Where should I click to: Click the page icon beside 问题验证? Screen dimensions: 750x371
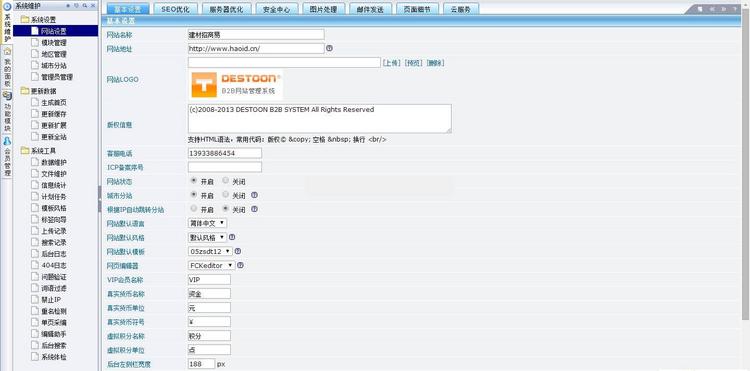(x=34, y=276)
